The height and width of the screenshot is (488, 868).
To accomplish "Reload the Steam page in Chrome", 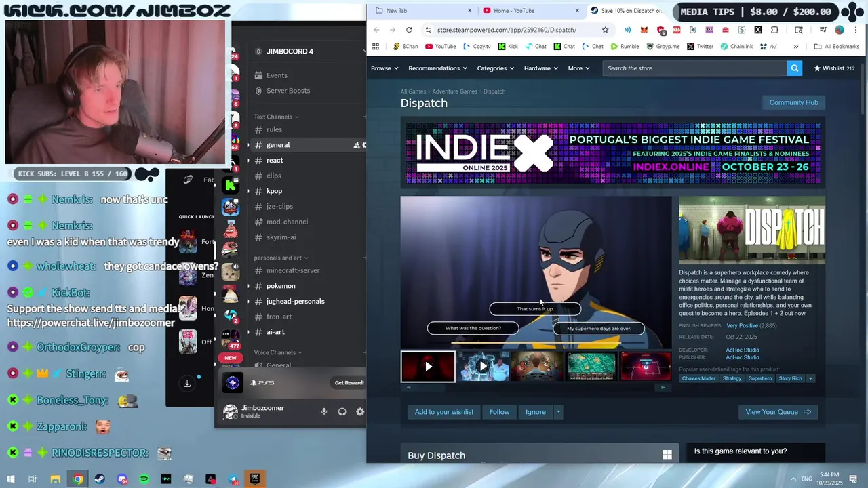I will (409, 30).
